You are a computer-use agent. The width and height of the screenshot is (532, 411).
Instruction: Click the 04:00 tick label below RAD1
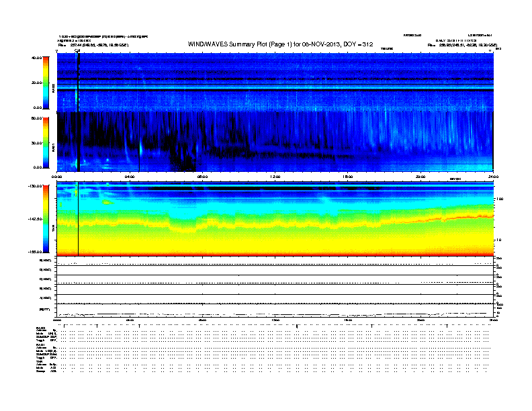pos(130,176)
